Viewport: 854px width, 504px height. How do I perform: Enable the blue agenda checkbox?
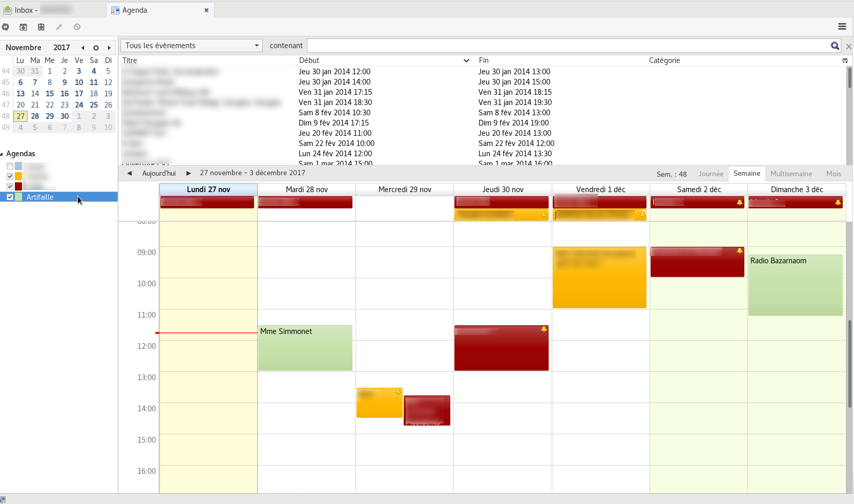[x=10, y=166]
